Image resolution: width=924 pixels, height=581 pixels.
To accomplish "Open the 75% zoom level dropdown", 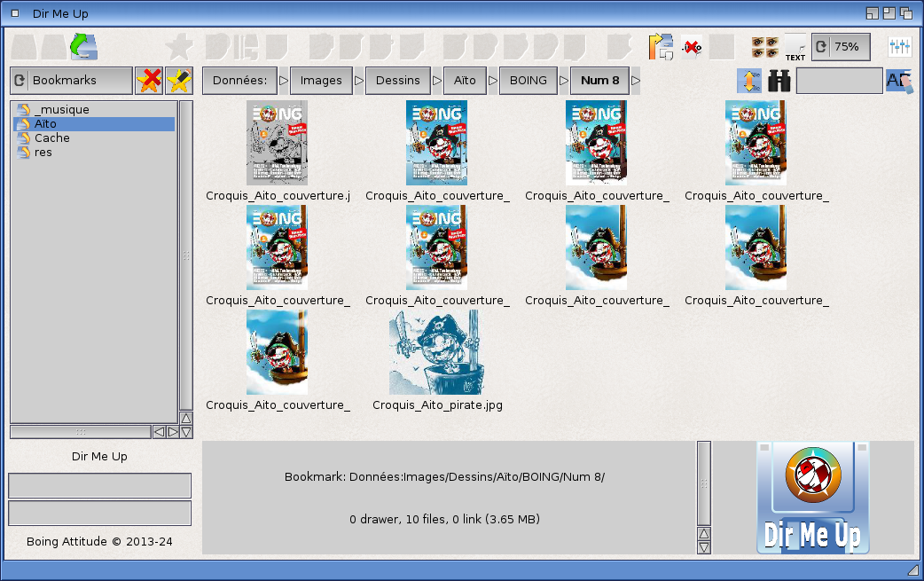I will (840, 47).
